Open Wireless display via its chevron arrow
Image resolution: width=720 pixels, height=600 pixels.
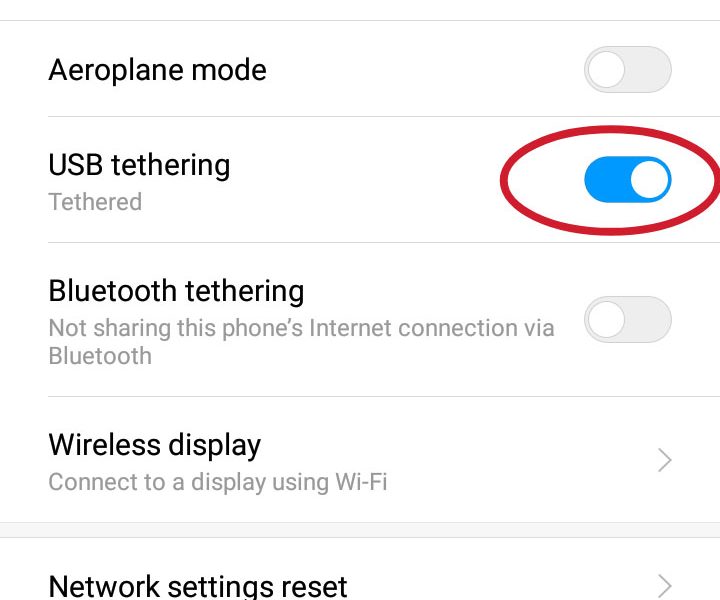click(664, 460)
